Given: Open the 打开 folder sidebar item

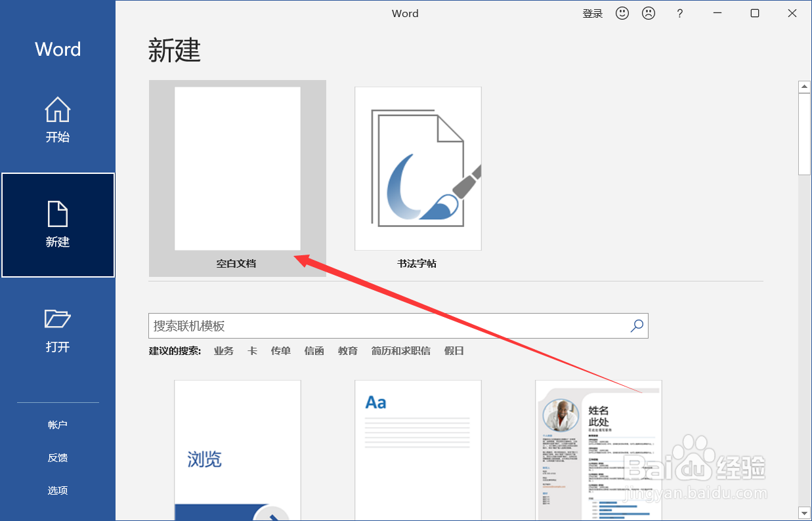Looking at the screenshot, I should point(58,330).
